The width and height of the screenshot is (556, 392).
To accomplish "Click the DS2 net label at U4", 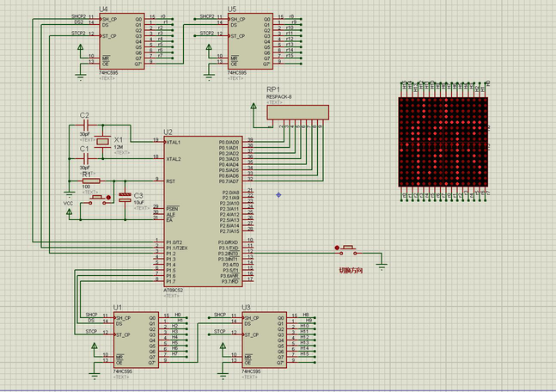I will 79,22.
